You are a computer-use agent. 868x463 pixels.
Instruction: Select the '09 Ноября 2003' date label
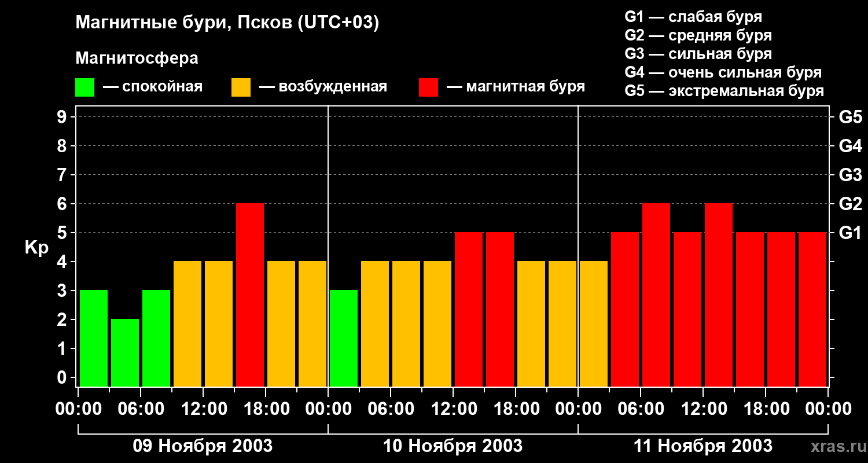coord(203,446)
